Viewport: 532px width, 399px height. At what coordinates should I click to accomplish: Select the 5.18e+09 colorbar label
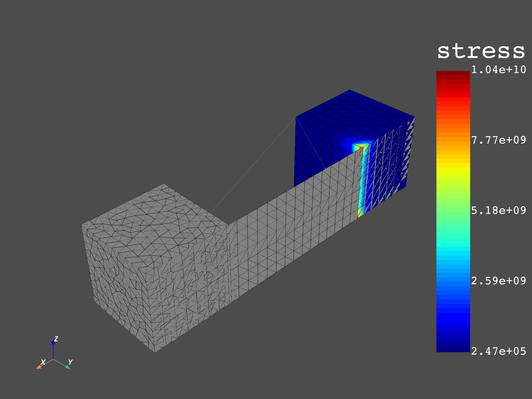coord(498,210)
